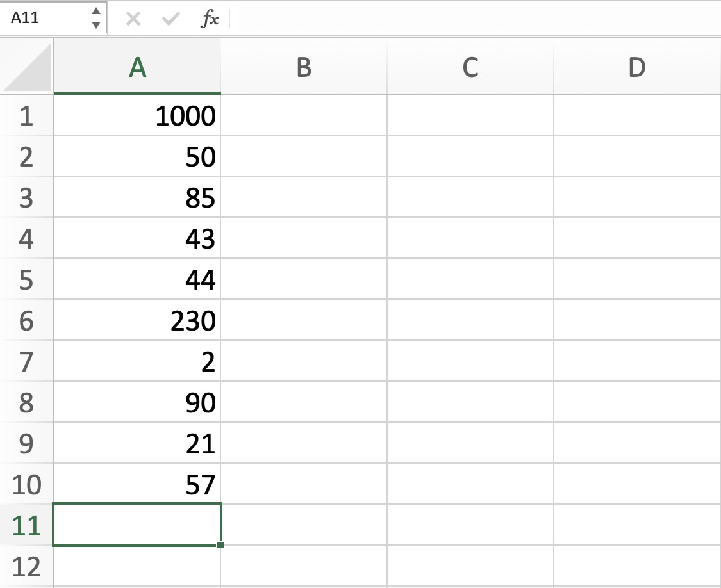Click the fill handle of cell A11
Viewport: 721px width, 588px height.
coord(220,545)
